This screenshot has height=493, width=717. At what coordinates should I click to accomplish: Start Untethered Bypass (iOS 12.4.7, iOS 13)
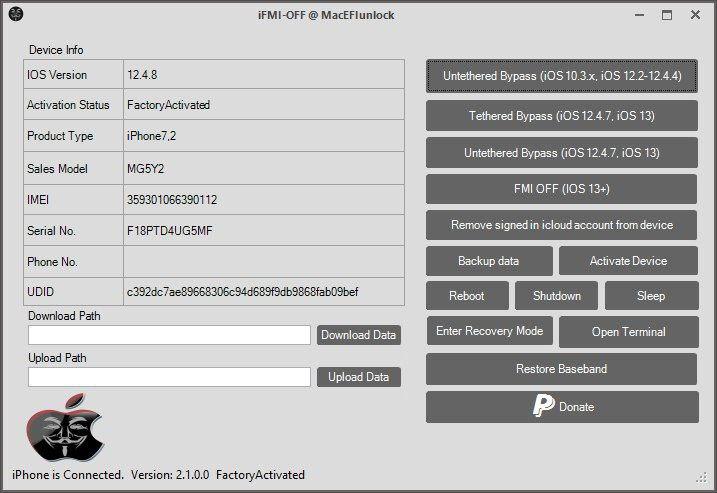(x=562, y=153)
